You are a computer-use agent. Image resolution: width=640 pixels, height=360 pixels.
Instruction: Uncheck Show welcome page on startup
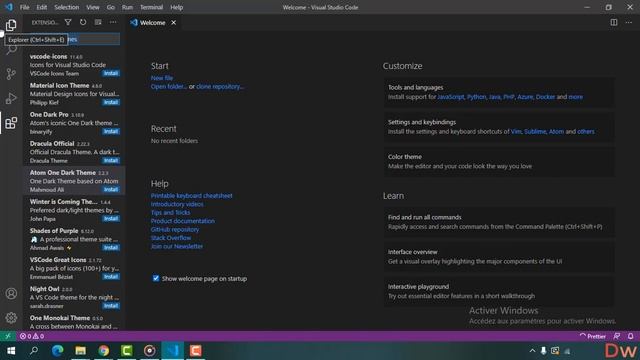point(156,278)
